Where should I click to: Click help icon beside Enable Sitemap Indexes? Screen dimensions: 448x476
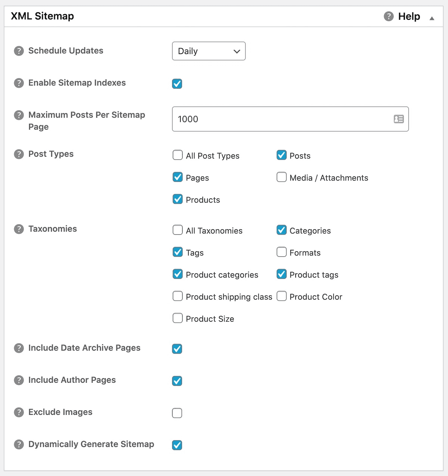19,83
